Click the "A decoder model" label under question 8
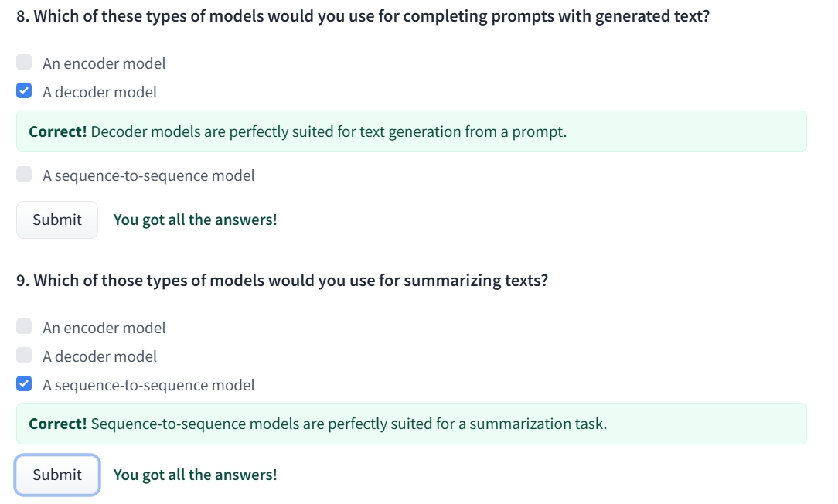Image resolution: width=838 pixels, height=504 pixels. [100, 92]
